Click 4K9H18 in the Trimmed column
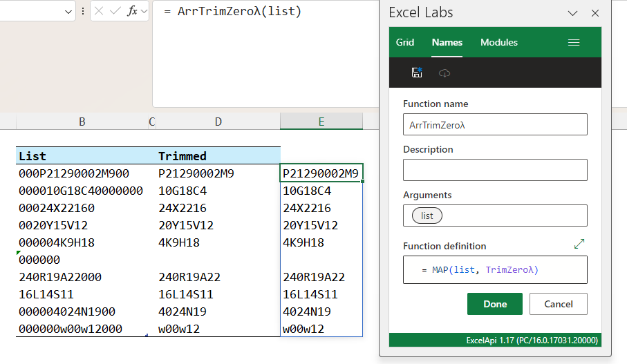The height and width of the screenshot is (364, 627). coord(179,242)
